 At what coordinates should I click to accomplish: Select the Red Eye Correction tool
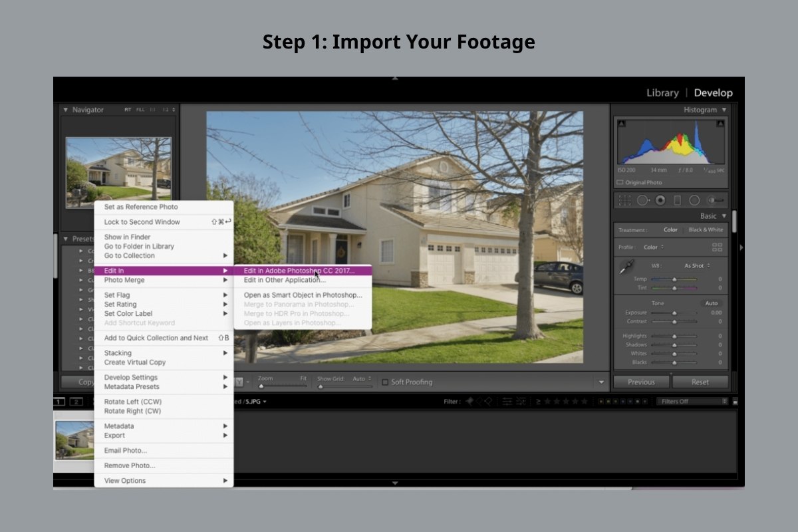(x=660, y=200)
